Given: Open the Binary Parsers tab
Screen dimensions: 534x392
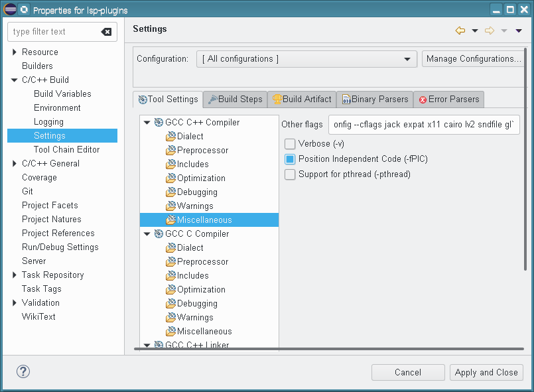Looking at the screenshot, I should 374,99.
